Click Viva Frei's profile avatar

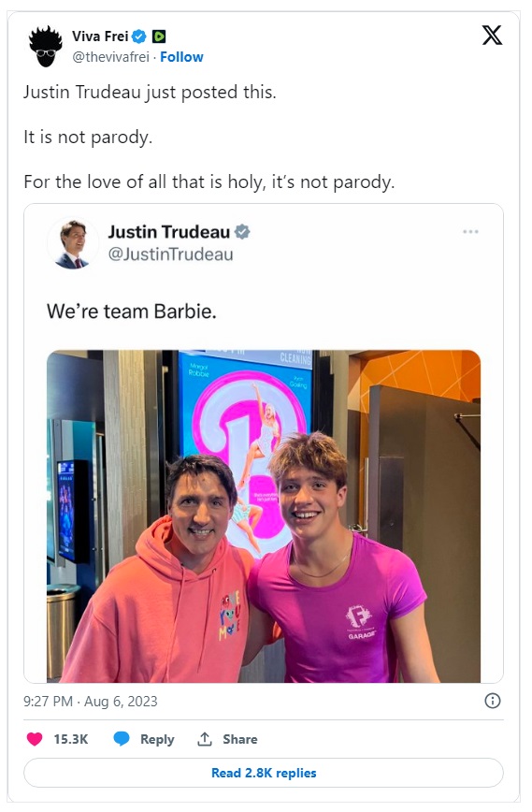[x=46, y=46]
